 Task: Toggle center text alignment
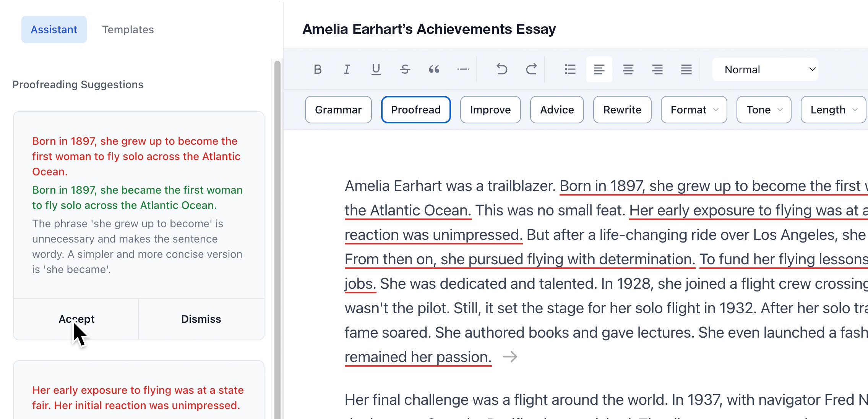click(628, 70)
